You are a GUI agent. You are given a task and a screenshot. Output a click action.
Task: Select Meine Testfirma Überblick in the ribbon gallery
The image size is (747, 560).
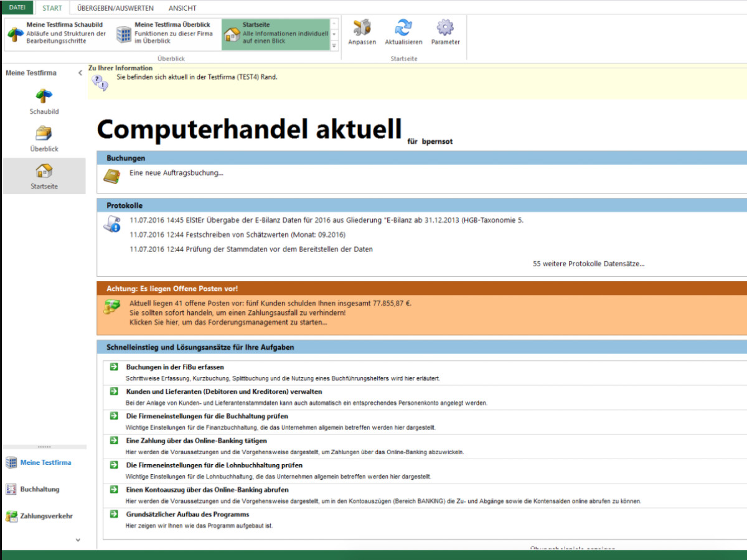166,34
